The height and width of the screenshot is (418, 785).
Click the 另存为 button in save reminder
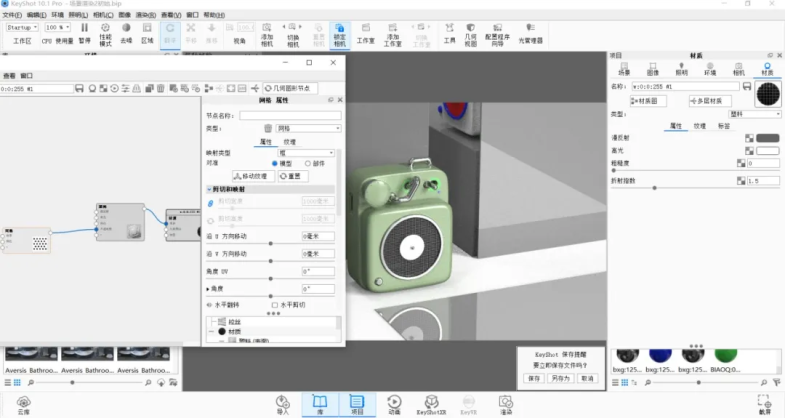pyautogui.click(x=560, y=379)
